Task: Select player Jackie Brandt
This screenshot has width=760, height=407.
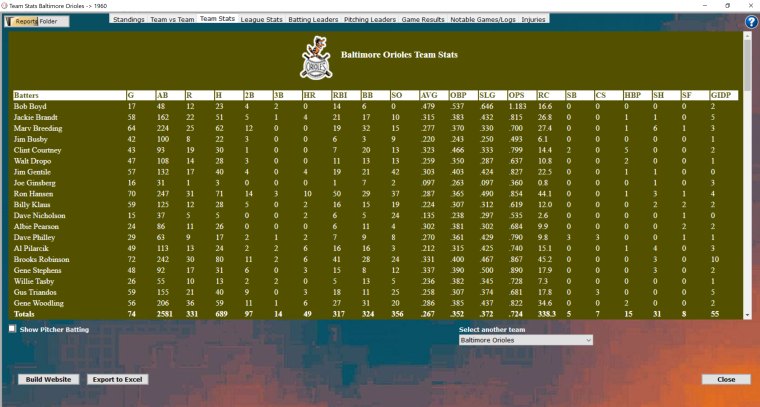Action: pyautogui.click(x=35, y=117)
